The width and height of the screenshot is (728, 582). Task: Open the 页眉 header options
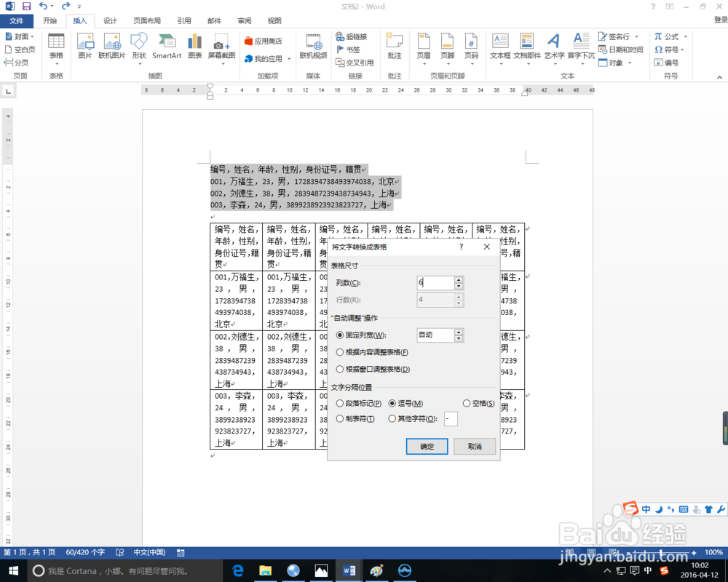tap(424, 47)
